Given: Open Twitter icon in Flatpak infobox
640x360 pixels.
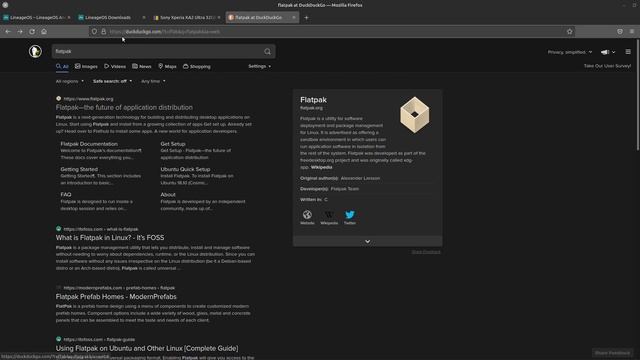Looking at the screenshot, I should [350, 217].
